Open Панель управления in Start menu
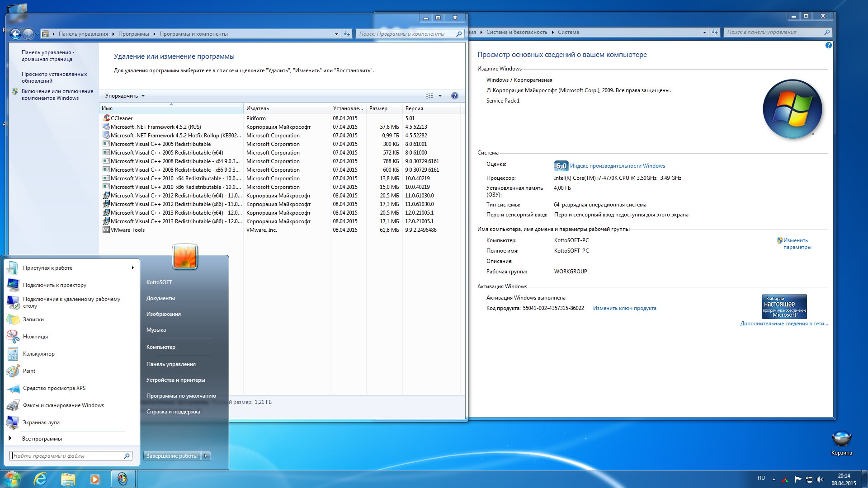868x488 pixels. coord(171,364)
